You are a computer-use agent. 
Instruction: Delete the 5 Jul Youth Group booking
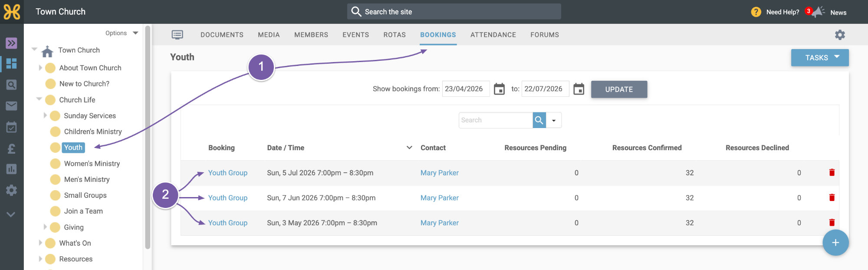(832, 172)
